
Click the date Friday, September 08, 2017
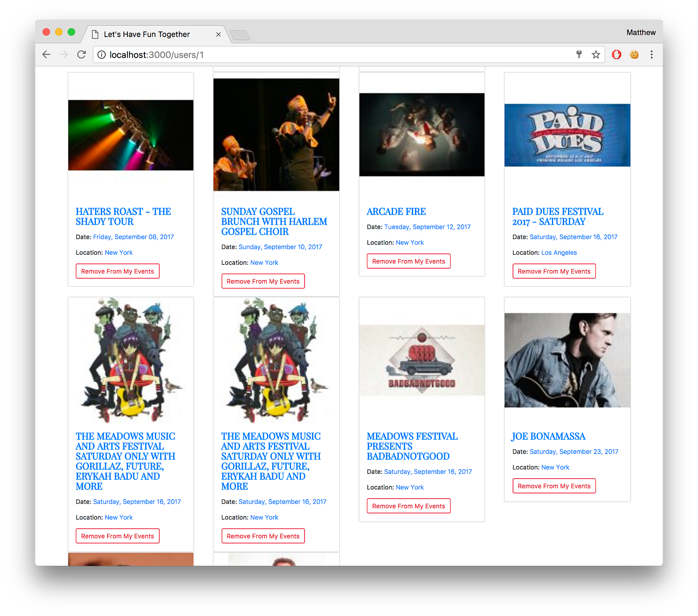(x=133, y=237)
